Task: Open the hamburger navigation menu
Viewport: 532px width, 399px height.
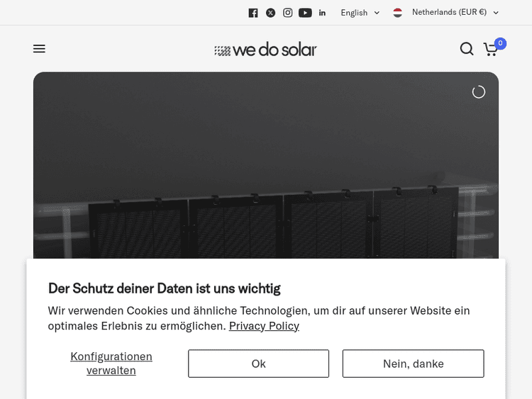Action: pos(39,49)
